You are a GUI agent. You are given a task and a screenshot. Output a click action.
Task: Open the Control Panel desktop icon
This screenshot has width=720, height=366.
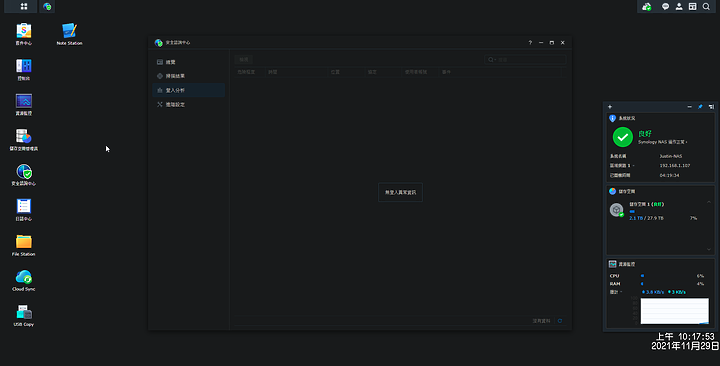pyautogui.click(x=24, y=69)
